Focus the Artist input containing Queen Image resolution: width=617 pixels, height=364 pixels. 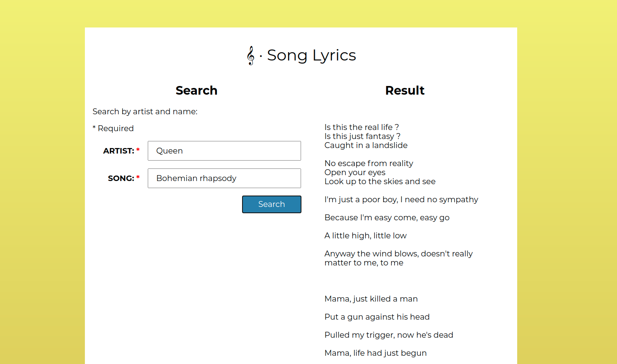[224, 151]
